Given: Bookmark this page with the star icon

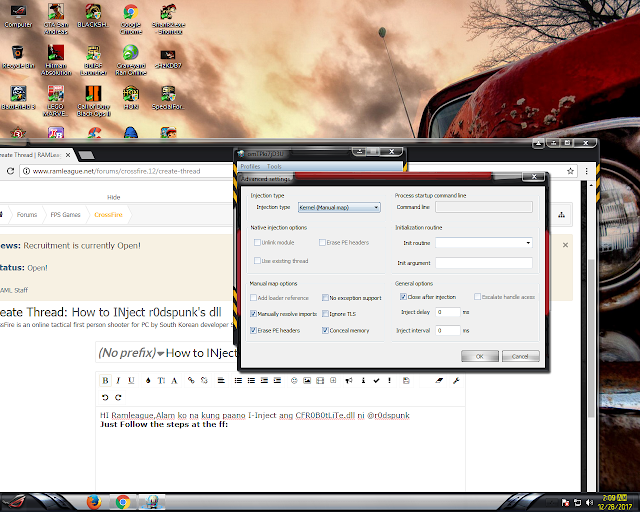Looking at the screenshot, I should click(570, 171).
